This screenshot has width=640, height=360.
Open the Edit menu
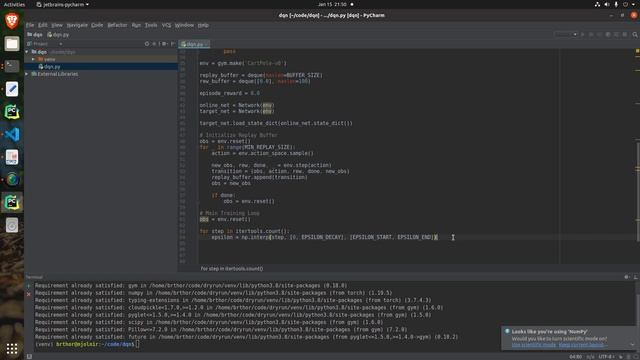tap(42, 25)
